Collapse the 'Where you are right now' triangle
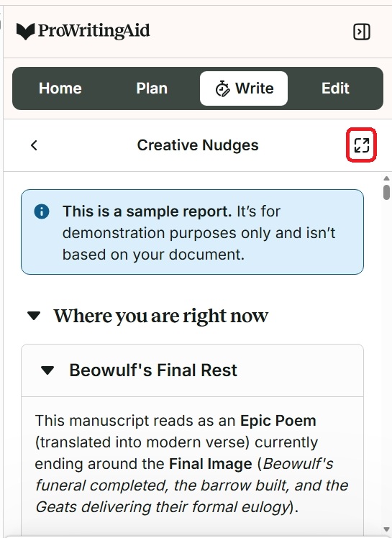This screenshot has height=538, width=392. (x=34, y=315)
